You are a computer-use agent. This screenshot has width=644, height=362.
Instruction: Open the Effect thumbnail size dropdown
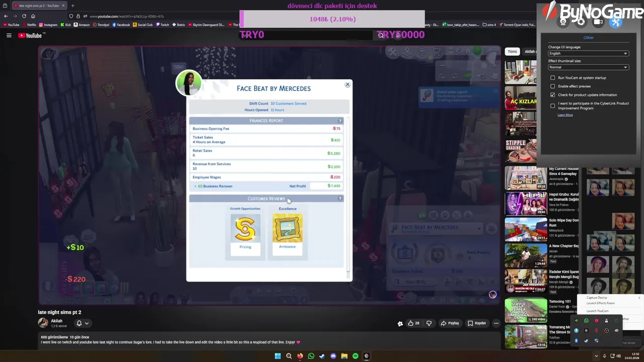point(588,67)
